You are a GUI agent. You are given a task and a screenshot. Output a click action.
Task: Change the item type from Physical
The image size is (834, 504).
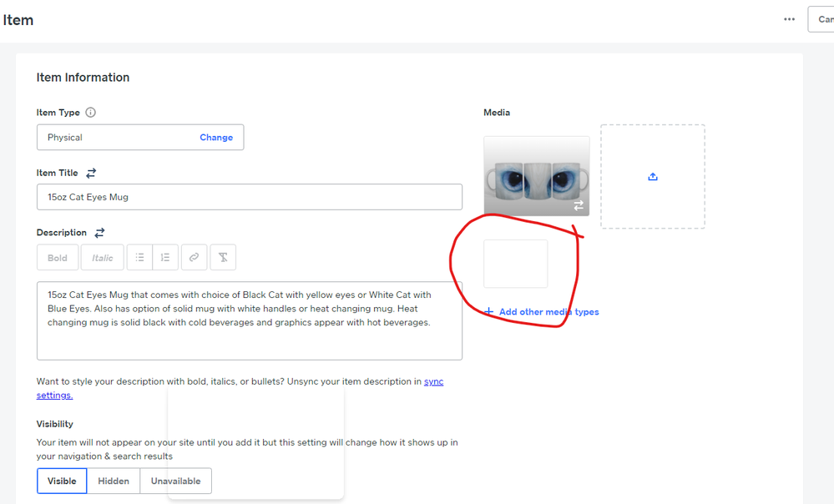(x=216, y=137)
